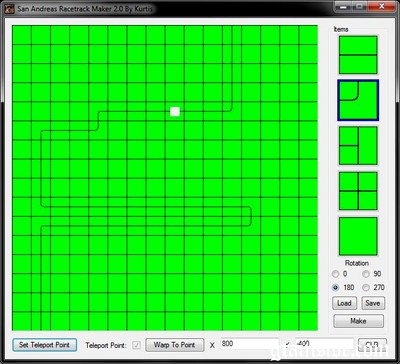This screenshot has width=400, height=364.
Task: Set rotation to 90 degrees
Action: pyautogui.click(x=366, y=274)
